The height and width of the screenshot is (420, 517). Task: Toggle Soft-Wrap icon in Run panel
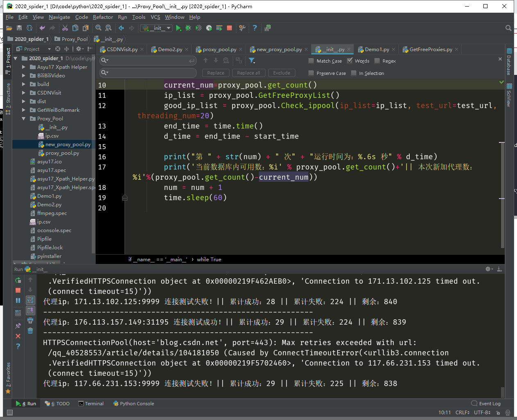(x=30, y=300)
